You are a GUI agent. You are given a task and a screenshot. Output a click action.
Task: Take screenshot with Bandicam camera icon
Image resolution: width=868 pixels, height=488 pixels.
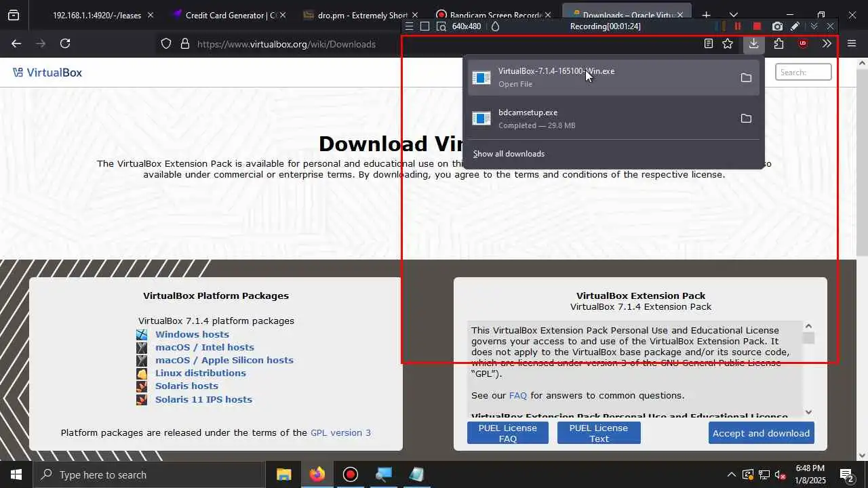777,26
